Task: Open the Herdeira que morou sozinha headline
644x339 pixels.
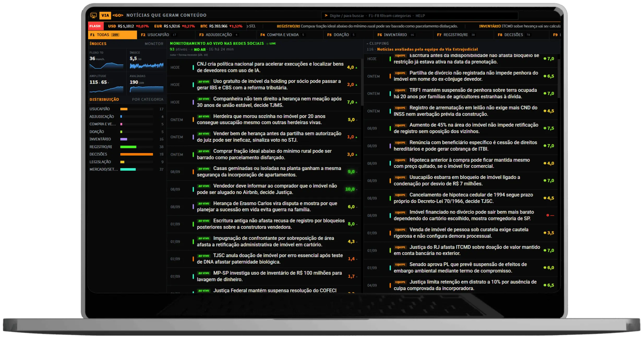Action: click(264, 119)
